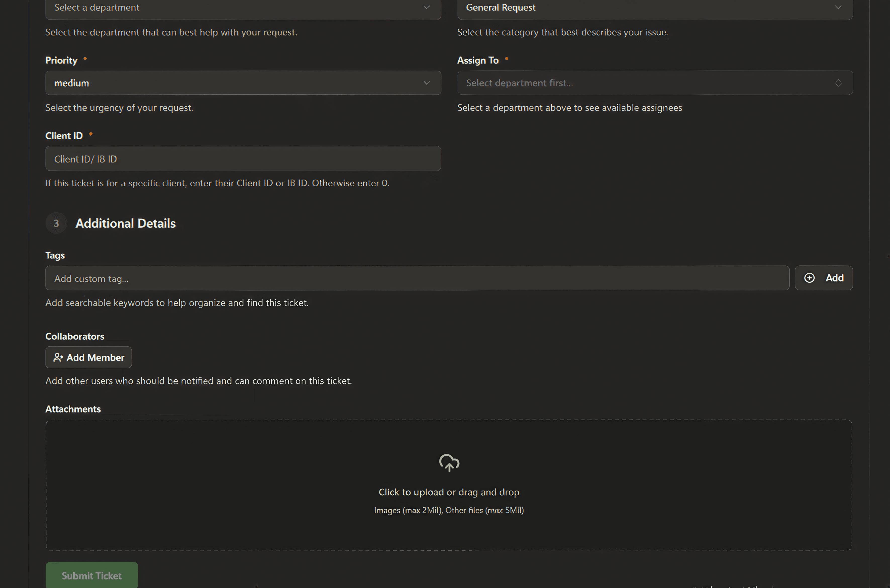Open the General Request category dropdown
This screenshot has height=588, width=890.
point(655,7)
